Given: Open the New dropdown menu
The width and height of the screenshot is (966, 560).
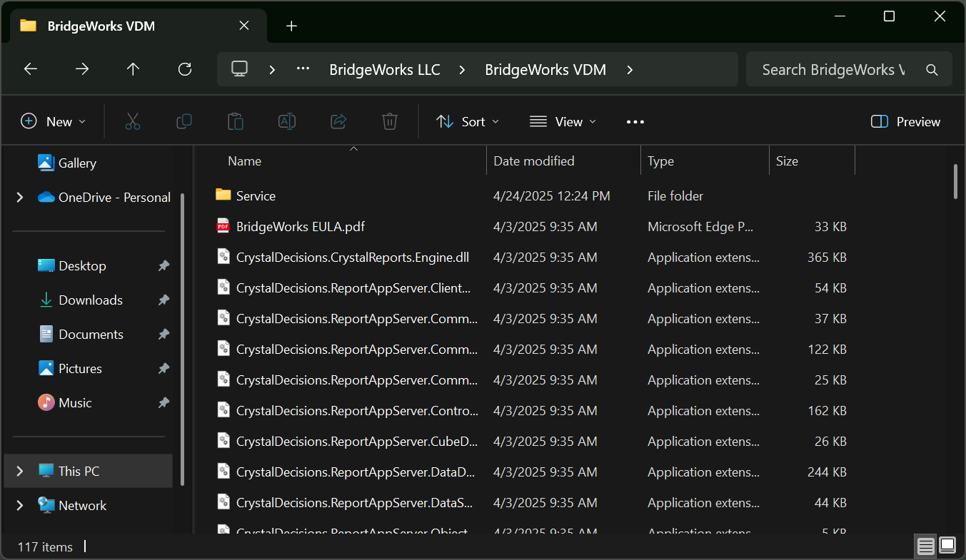Looking at the screenshot, I should (54, 122).
